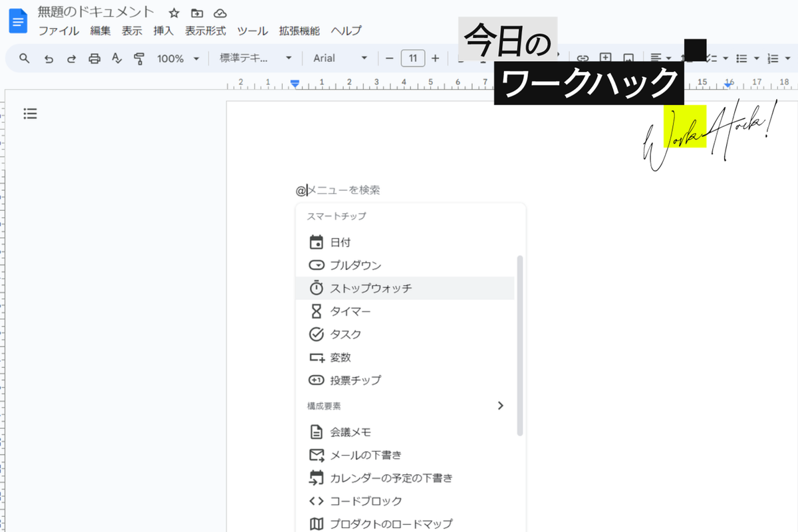Screen dimensions: 798x532
Task: Select プロダクトのロードマップ template
Action: pyautogui.click(x=405, y=524)
